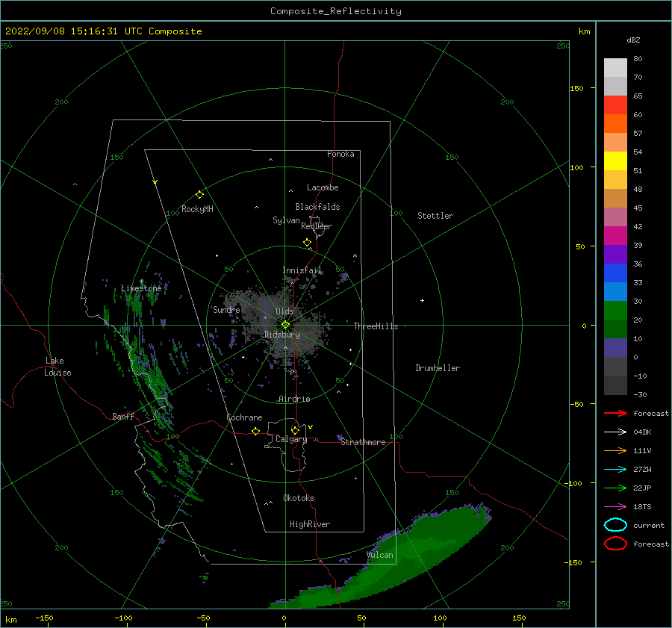Click the 51 dBZ yellow color swatch
This screenshot has height=628, width=672.
(615, 161)
